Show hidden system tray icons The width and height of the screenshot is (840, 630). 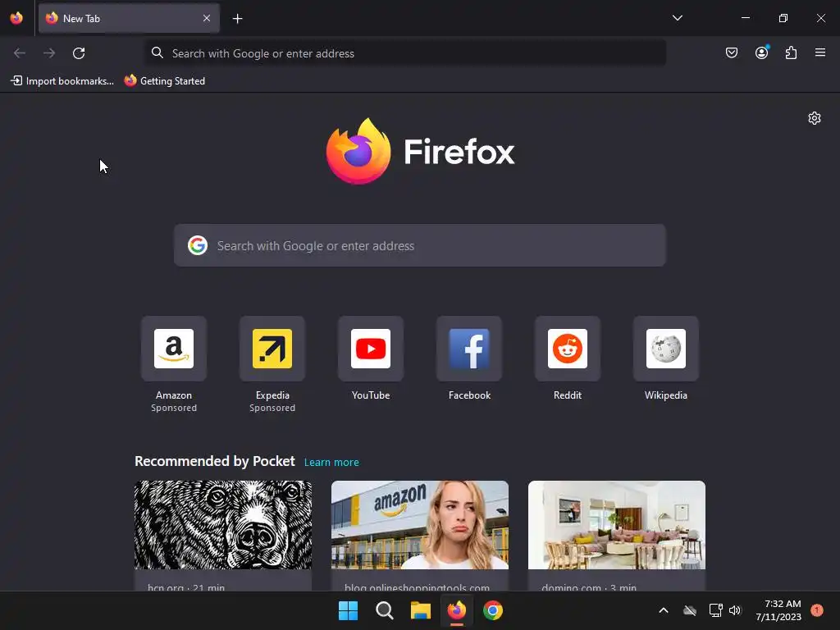(x=663, y=610)
